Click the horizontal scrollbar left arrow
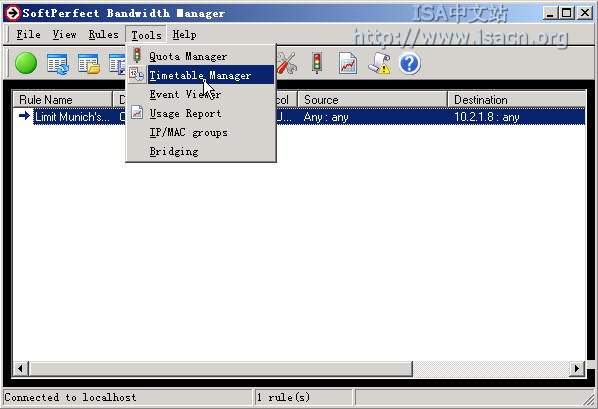 click(21, 369)
